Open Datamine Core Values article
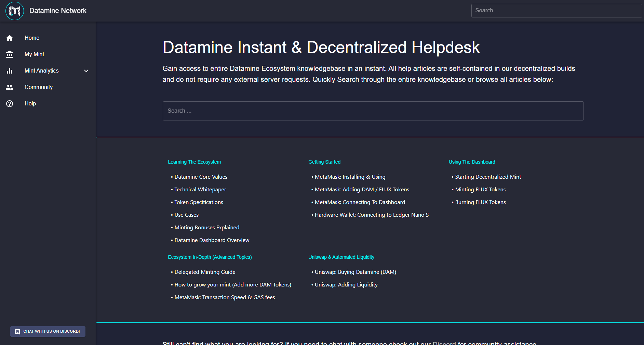 [x=201, y=177]
